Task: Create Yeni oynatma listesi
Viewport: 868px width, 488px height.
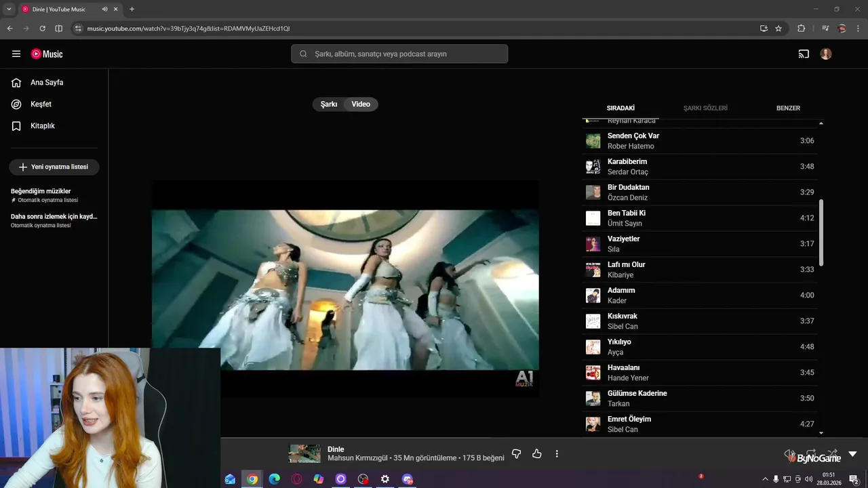Action: 54,167
